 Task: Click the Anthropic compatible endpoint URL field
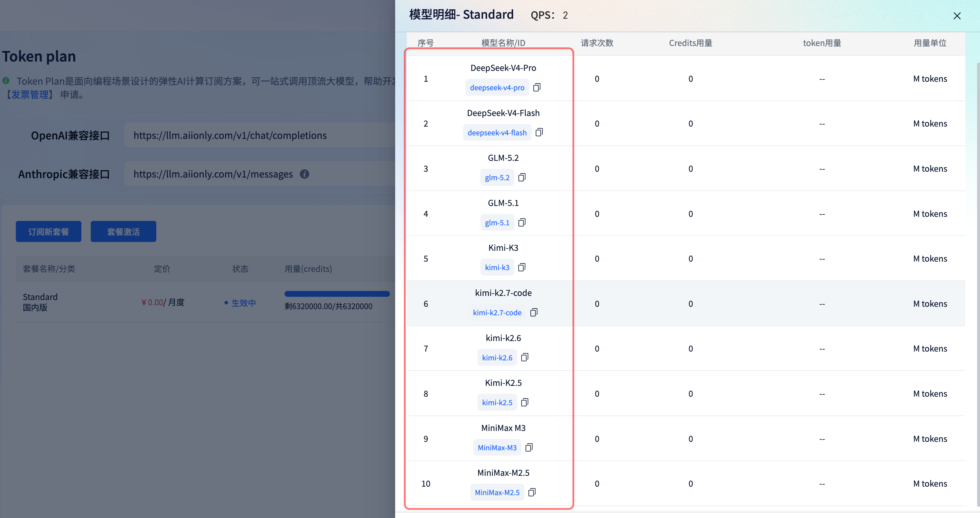(x=260, y=174)
